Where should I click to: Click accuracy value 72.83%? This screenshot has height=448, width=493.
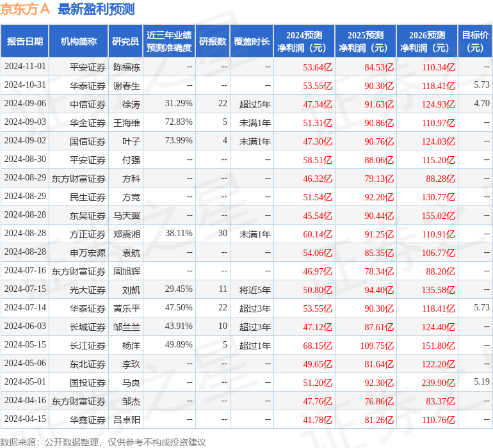coord(179,122)
